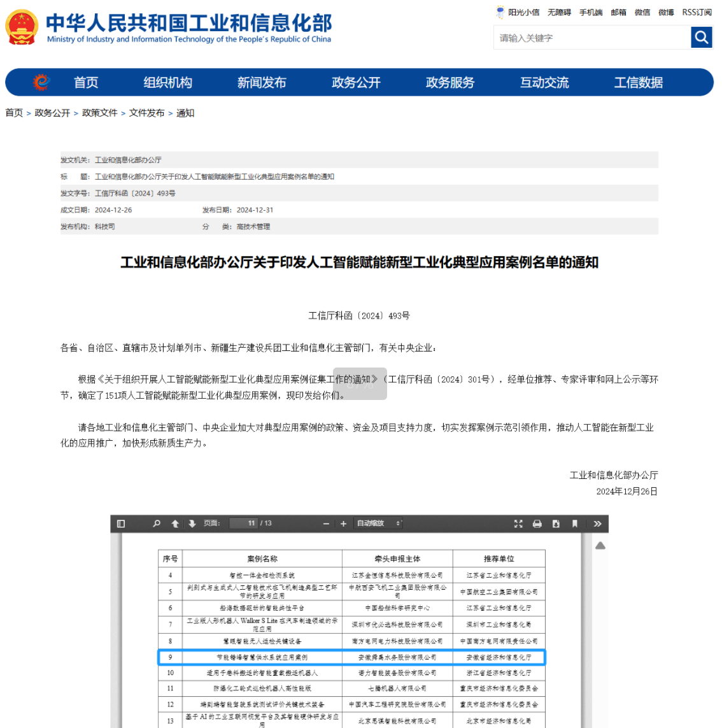Screen dimensions: 722x728
Task: Open the 自动缩放 zoom dropdown
Action: tap(378, 524)
